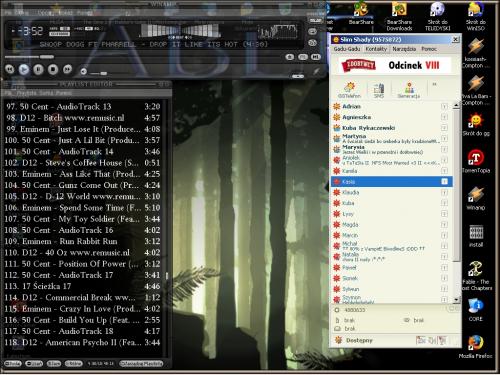Screen dimensions: 500x375
Task: Toggle the info box next to Agnieszka
Action: (x=444, y=117)
